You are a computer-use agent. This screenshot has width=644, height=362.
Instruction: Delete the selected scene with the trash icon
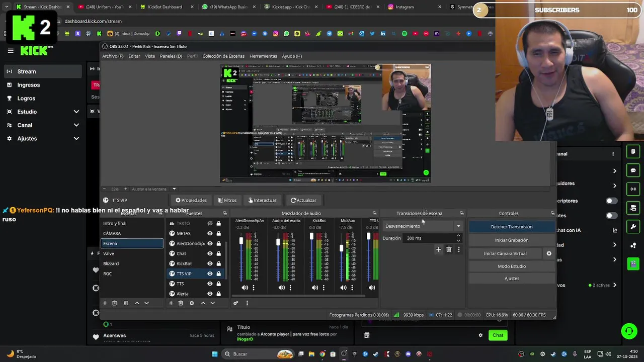114,303
